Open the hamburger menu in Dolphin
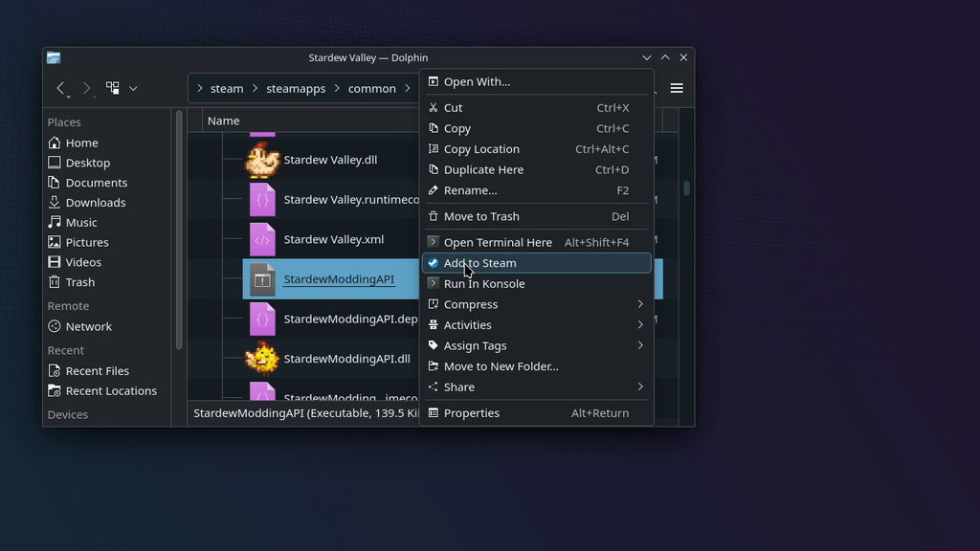 [x=677, y=88]
